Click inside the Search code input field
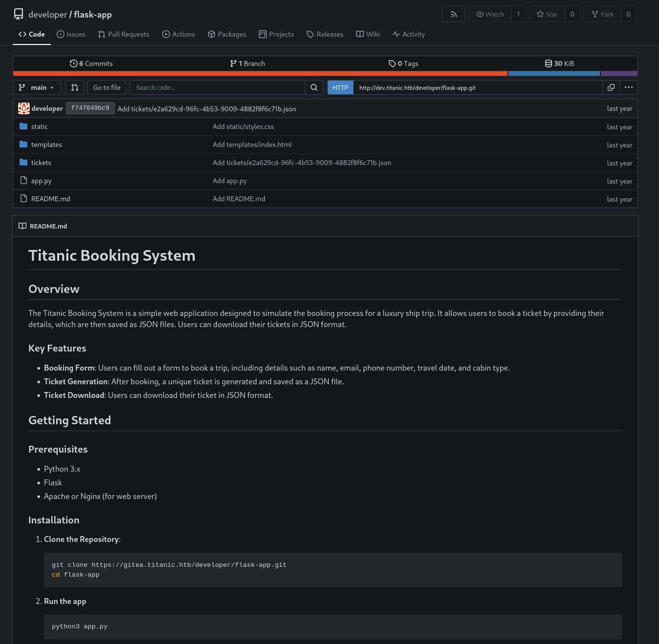 [217, 87]
